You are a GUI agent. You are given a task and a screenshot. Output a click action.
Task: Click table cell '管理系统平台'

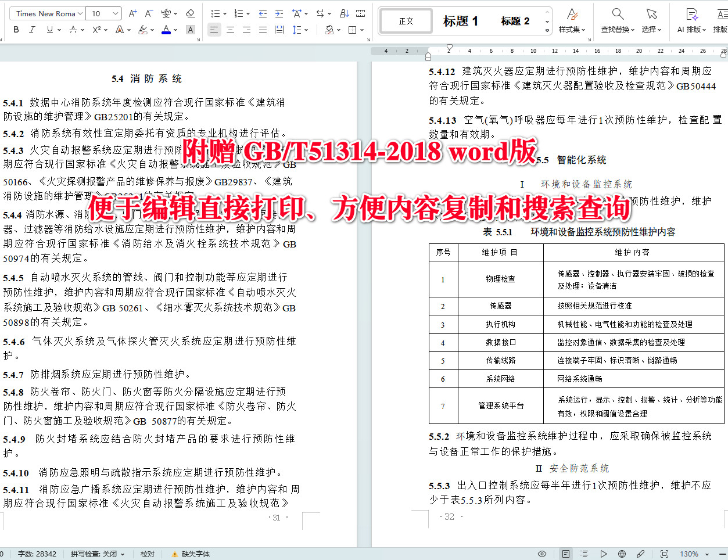point(501,405)
